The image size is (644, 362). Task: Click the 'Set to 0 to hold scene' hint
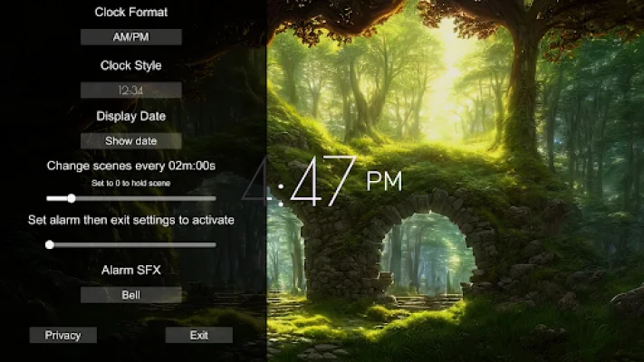click(131, 183)
